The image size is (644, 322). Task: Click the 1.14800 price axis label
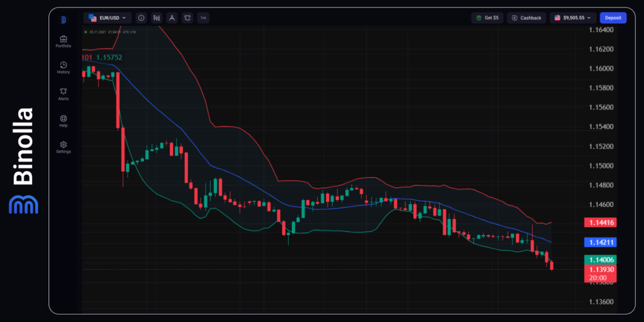point(602,185)
